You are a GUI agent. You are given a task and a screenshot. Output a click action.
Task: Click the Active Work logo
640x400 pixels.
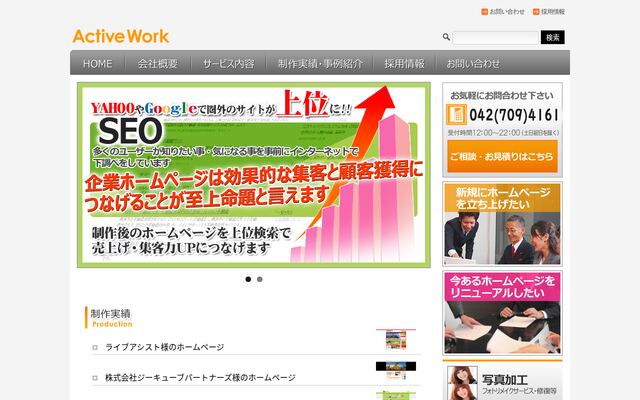(x=121, y=36)
